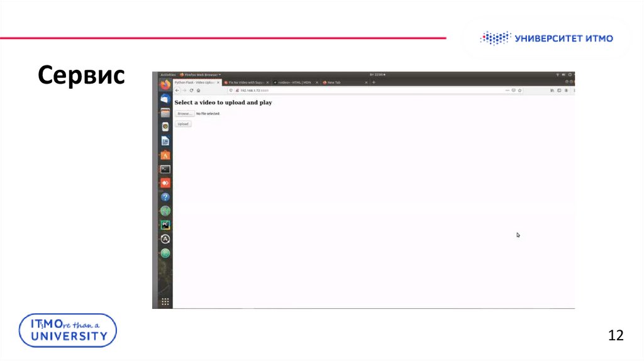Open the Help question-mark dock icon
This screenshot has height=361, width=644.
coord(165,197)
